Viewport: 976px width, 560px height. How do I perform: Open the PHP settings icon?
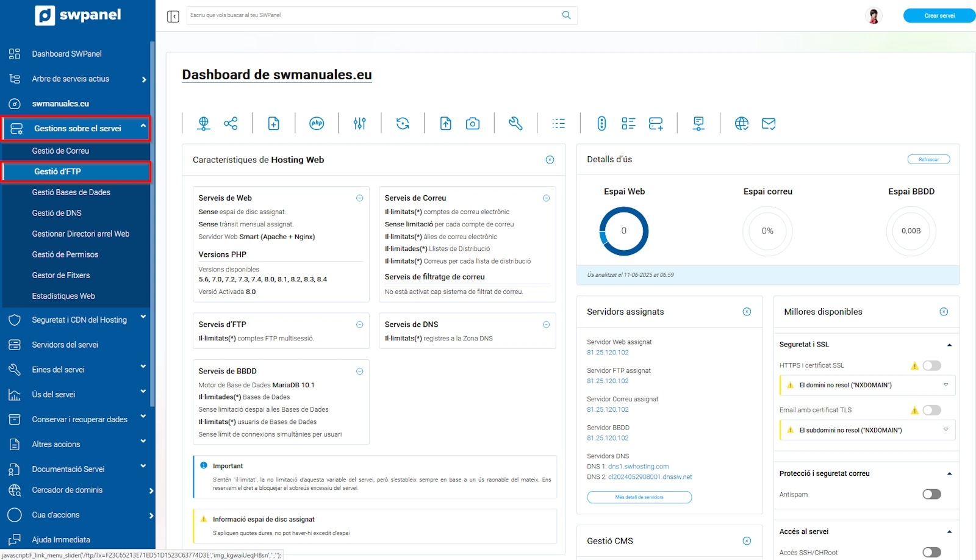tap(317, 123)
